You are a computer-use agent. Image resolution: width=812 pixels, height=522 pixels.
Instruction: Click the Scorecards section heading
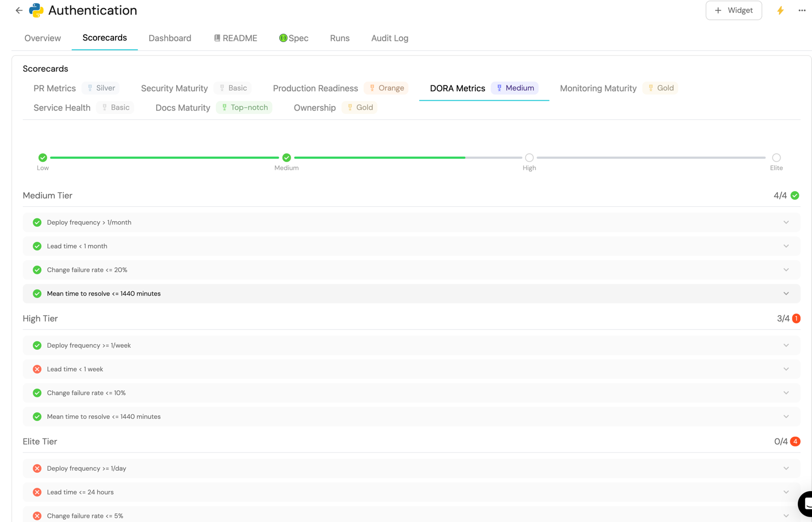[x=45, y=69]
